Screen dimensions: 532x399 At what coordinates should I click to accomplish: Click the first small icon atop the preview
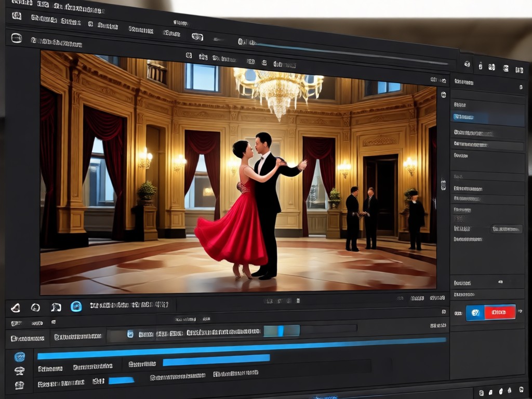pyautogui.click(x=189, y=55)
